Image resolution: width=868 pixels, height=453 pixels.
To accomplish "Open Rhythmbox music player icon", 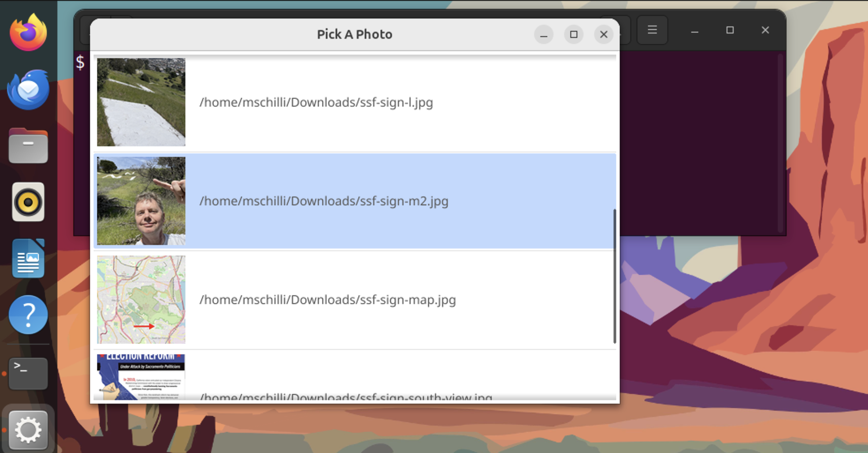I will [28, 202].
